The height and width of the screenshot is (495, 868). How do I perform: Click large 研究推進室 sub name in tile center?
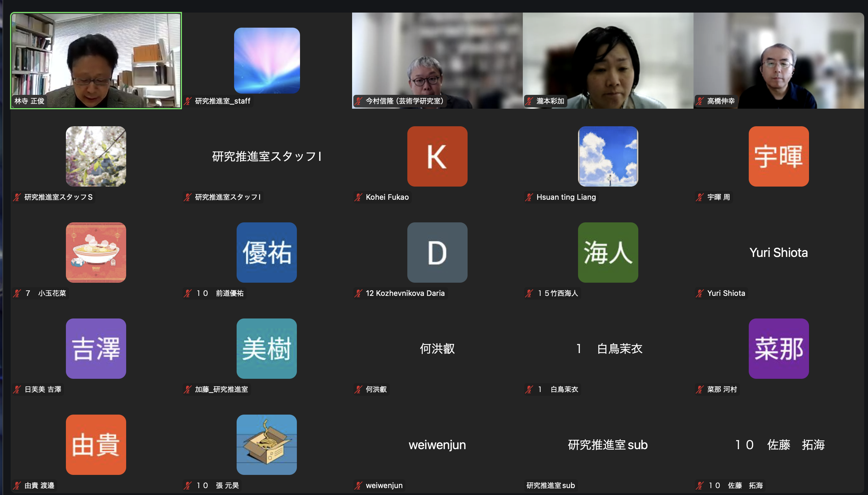pyautogui.click(x=608, y=445)
